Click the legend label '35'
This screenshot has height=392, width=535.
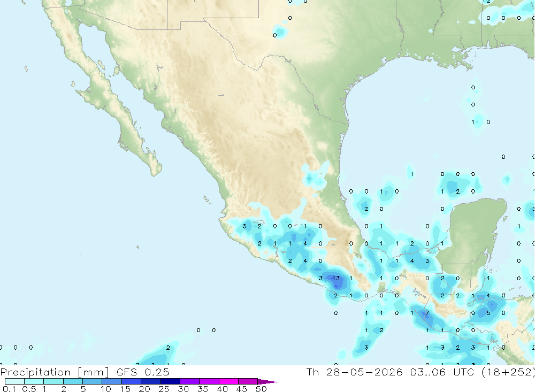(203, 389)
